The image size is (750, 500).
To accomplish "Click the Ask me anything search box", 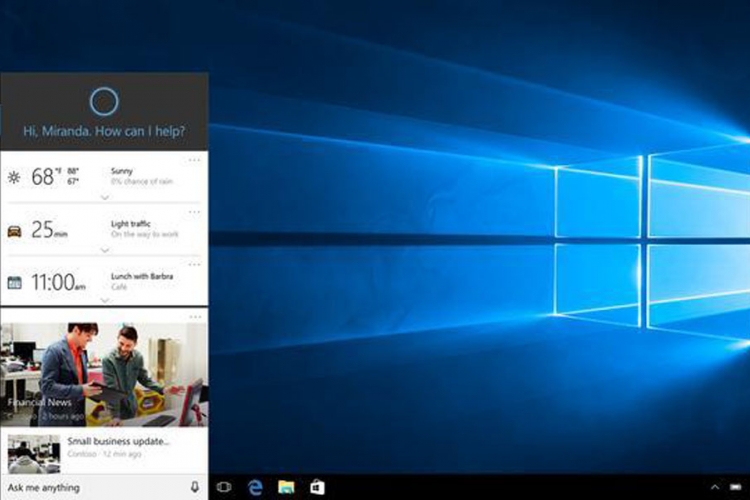I will (x=104, y=487).
